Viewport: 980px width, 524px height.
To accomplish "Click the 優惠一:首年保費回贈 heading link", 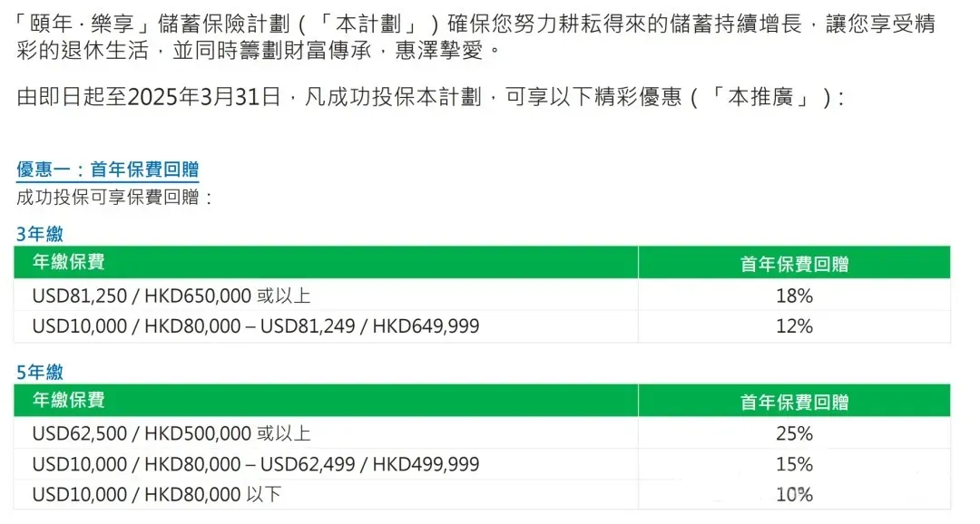I will pyautogui.click(x=107, y=170).
